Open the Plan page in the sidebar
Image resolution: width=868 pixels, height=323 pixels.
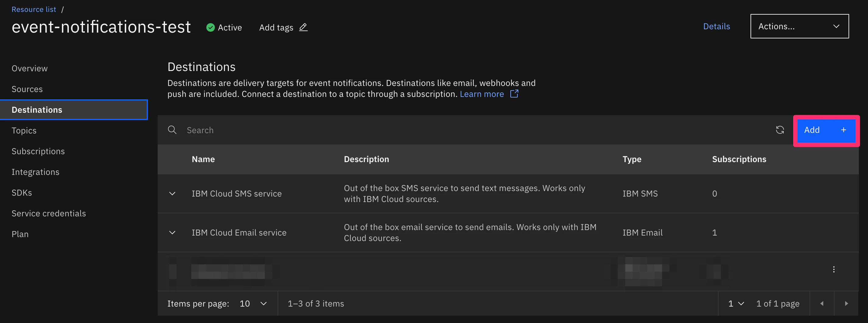click(20, 234)
